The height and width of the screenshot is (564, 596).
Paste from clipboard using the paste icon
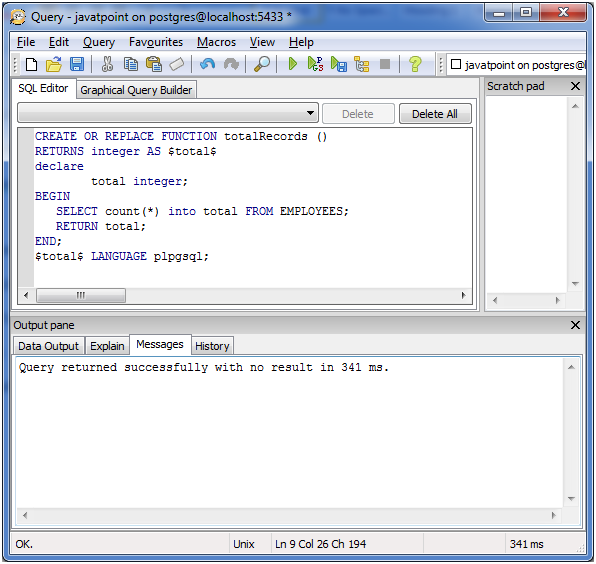pyautogui.click(x=154, y=65)
